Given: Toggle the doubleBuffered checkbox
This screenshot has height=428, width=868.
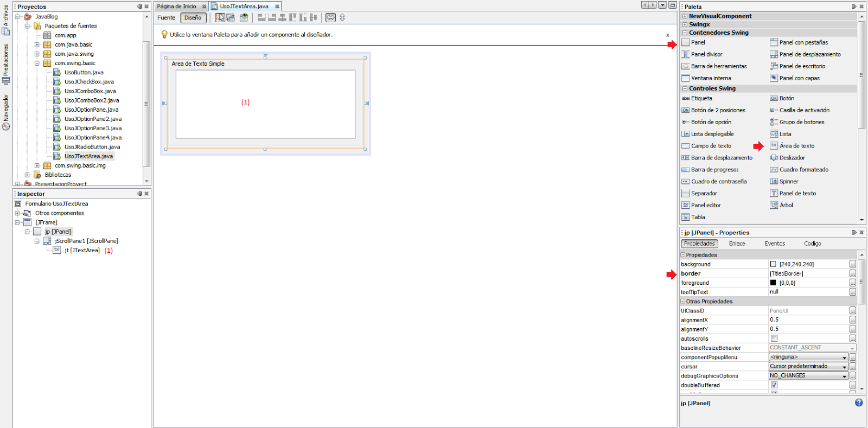Looking at the screenshot, I should click(x=774, y=385).
